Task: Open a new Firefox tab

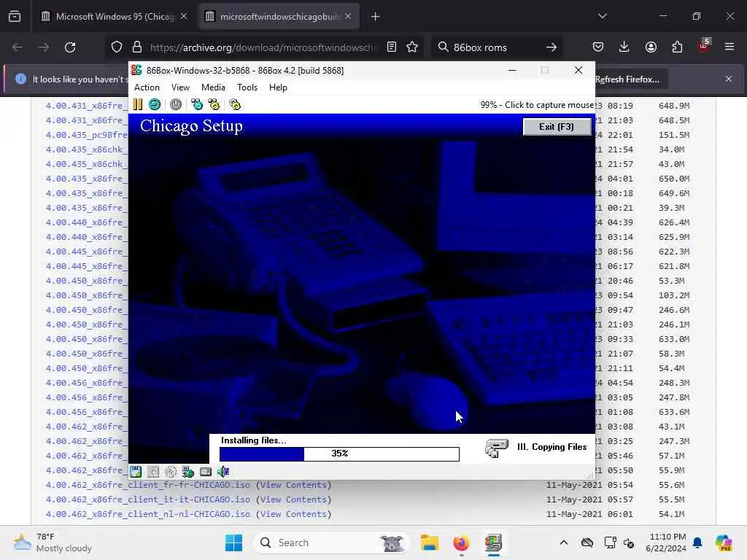Action: (x=376, y=17)
